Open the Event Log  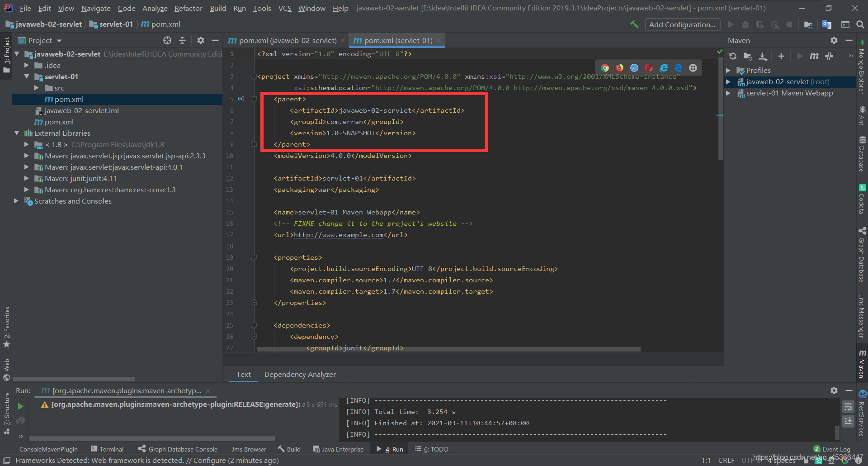[x=832, y=449]
